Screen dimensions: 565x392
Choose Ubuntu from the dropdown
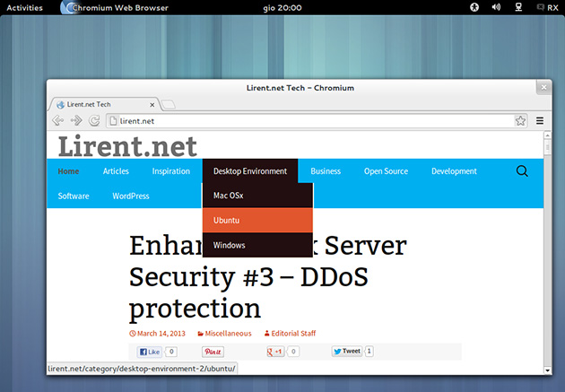257,220
